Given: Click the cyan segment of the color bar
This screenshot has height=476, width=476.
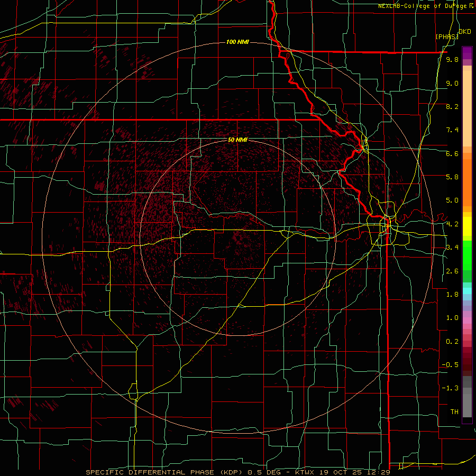Looking at the screenshot, I should point(467,291).
